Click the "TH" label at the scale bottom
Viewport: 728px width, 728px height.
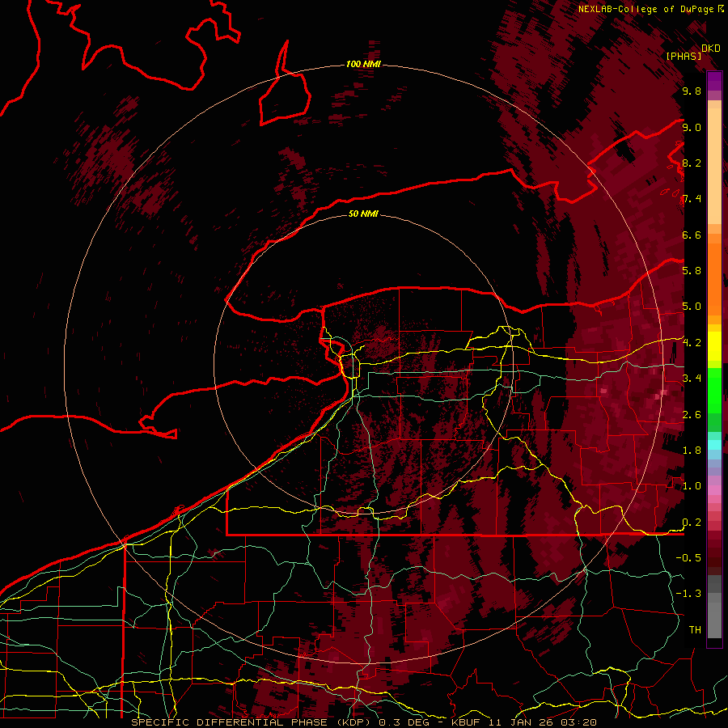point(695,630)
